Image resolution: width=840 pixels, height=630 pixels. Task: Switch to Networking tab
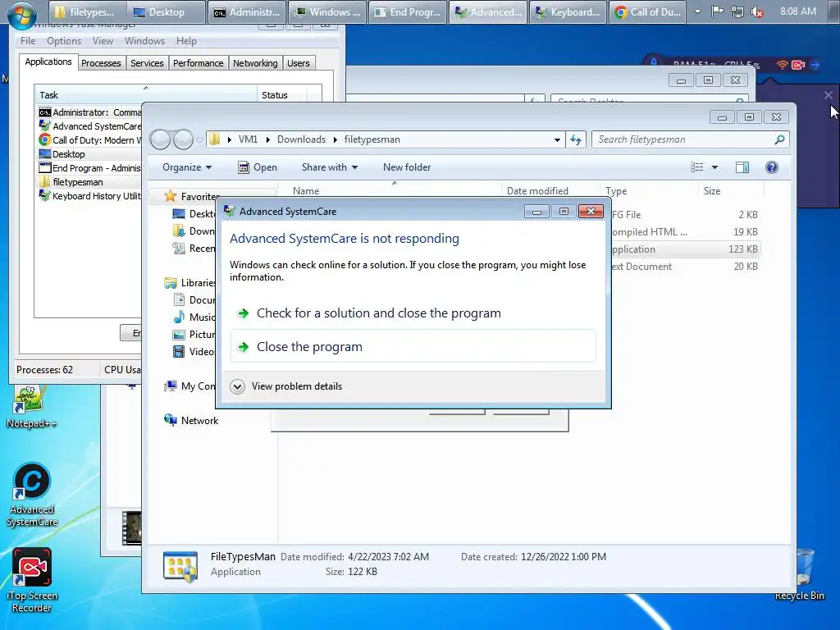pos(255,63)
